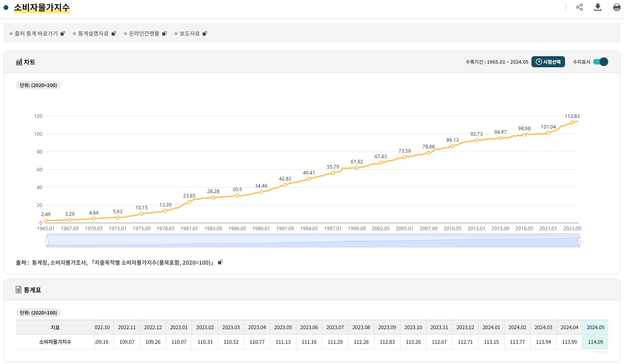Click the 시점선택 button

[548, 62]
